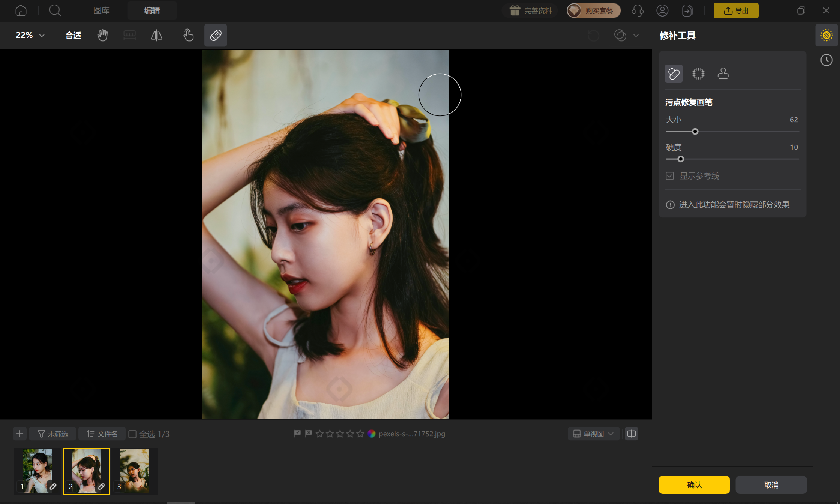Image resolution: width=840 pixels, height=504 pixels.
Task: Choose the patch selection tool icon
Action: point(698,73)
